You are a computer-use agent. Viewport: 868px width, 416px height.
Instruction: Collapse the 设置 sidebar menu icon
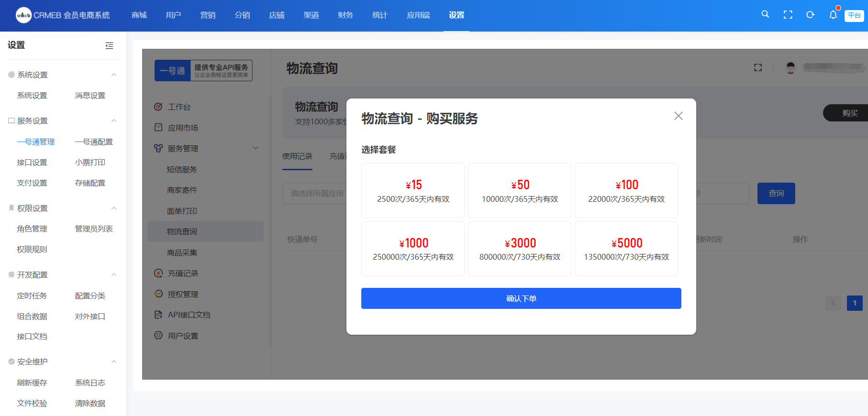(109, 45)
